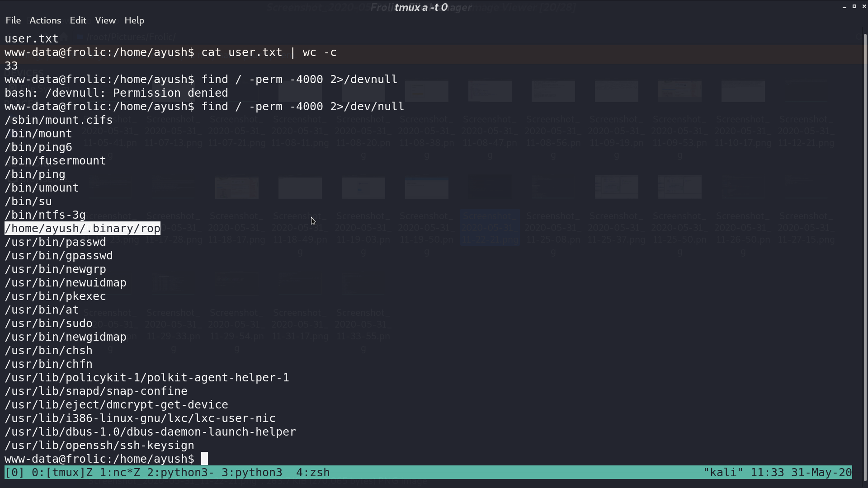Select tmux window 3:python3 in status bar
868x488 pixels.
coord(252,472)
